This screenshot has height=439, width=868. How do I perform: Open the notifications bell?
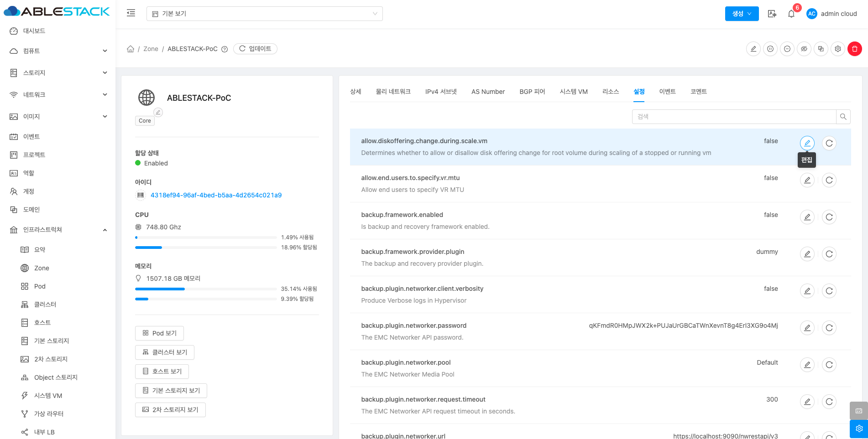[x=791, y=14]
